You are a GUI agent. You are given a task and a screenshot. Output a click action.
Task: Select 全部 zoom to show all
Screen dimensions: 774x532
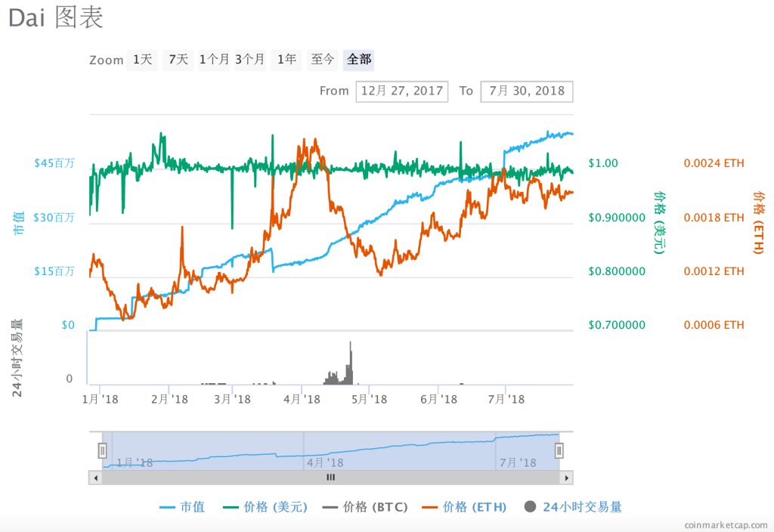tap(358, 60)
